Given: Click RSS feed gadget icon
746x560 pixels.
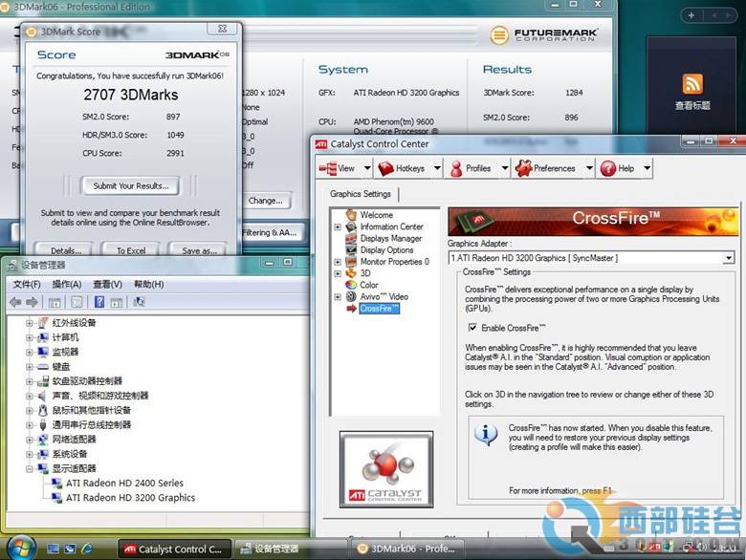Looking at the screenshot, I should coord(692,84).
